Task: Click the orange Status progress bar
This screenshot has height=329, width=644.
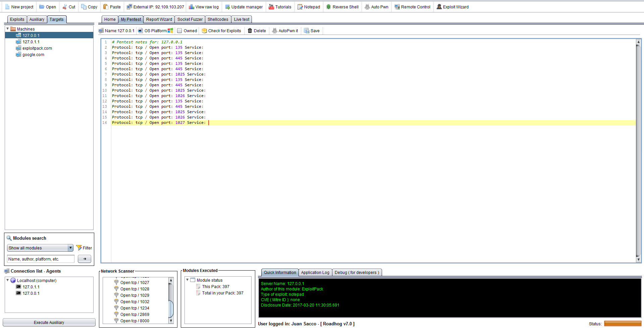Action: pos(622,324)
